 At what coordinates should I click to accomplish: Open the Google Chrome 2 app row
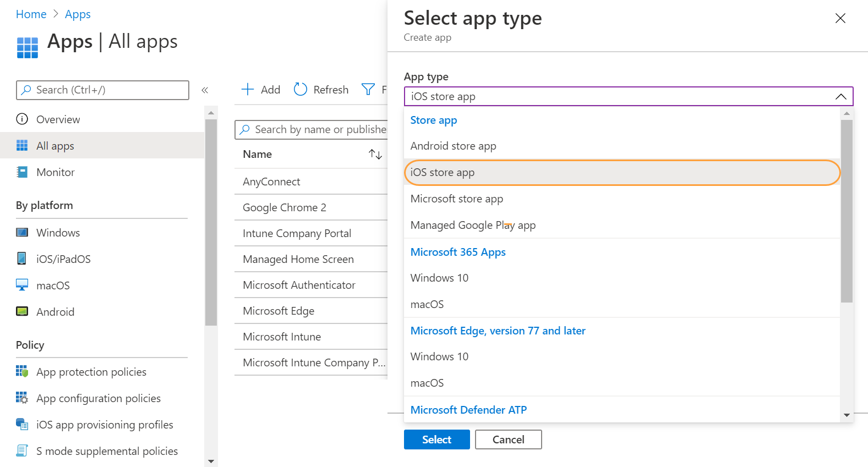tap(311, 207)
